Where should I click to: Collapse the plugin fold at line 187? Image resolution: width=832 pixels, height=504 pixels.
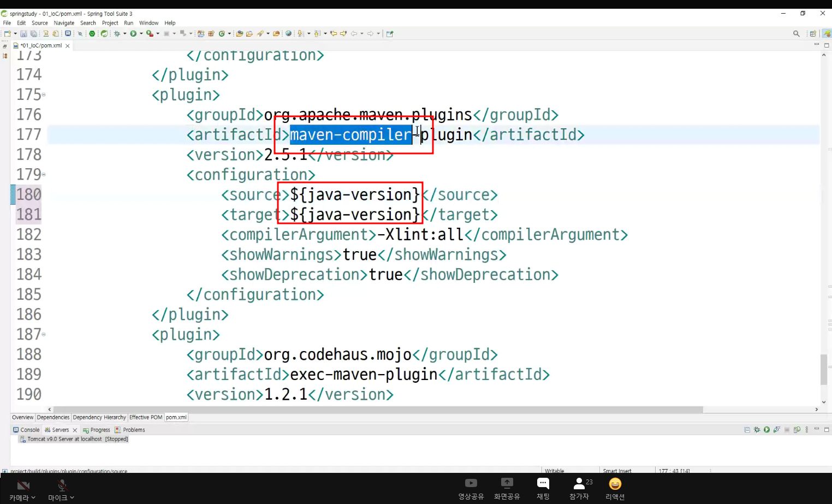tap(44, 334)
